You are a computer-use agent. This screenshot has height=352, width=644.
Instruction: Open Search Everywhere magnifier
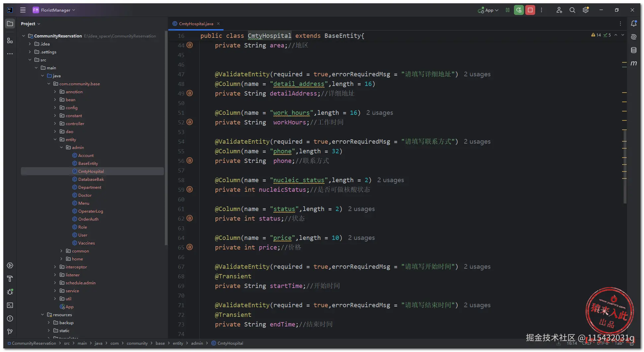pos(572,10)
